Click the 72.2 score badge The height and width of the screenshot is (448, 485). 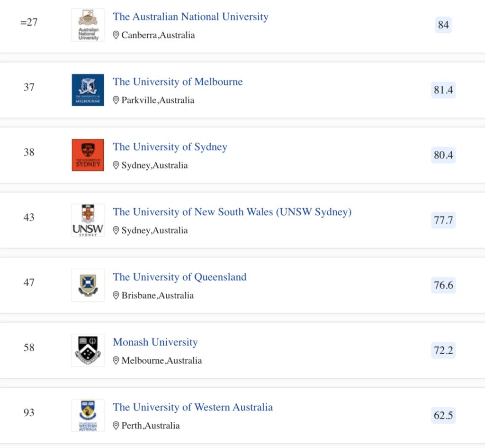coord(443,350)
